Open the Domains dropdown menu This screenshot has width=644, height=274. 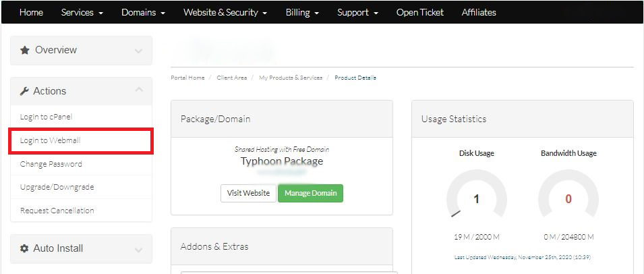point(143,12)
